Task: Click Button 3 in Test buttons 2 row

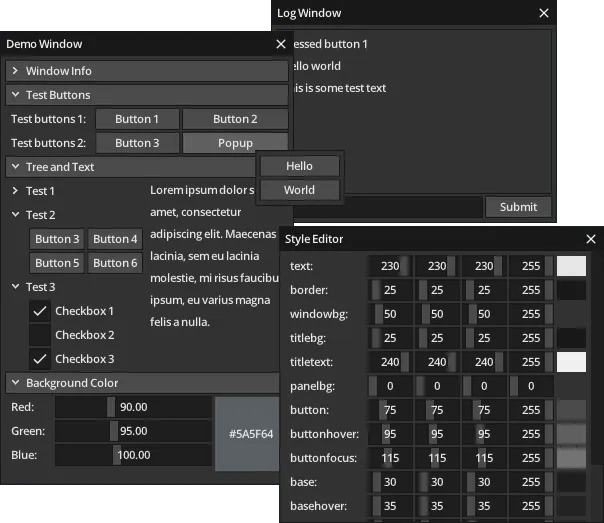Action: click(x=137, y=143)
